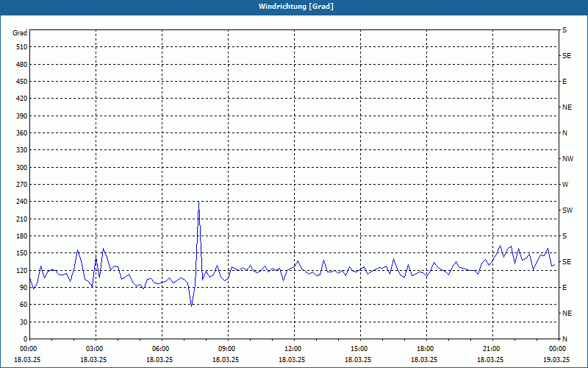This screenshot has width=588, height=368.
Task: Click the 18.03.25 date under 12:00
Action: pyautogui.click(x=292, y=359)
